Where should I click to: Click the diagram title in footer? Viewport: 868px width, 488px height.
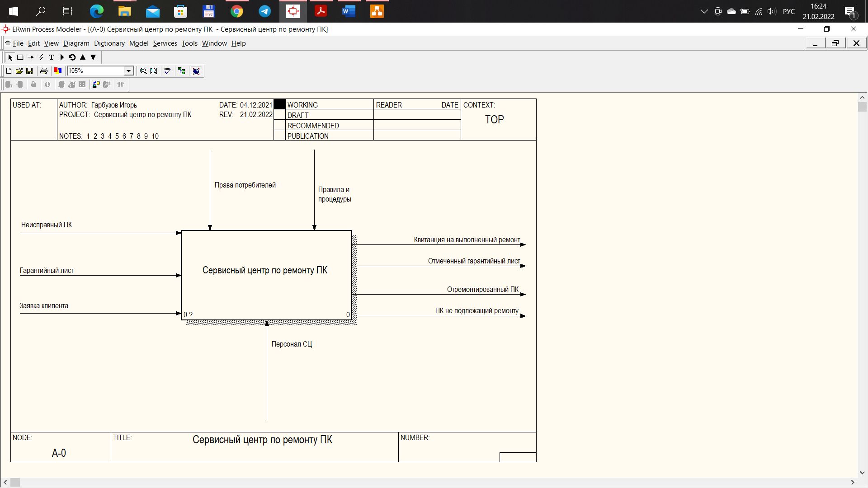262,440
